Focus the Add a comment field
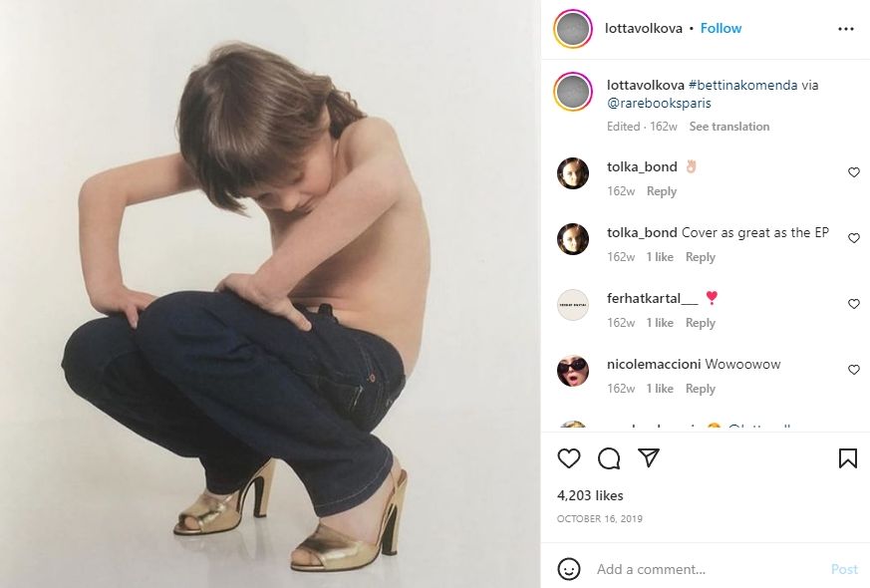 (698, 569)
